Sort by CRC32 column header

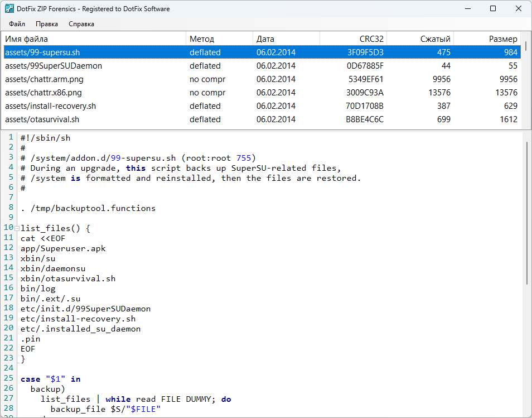tap(353, 39)
